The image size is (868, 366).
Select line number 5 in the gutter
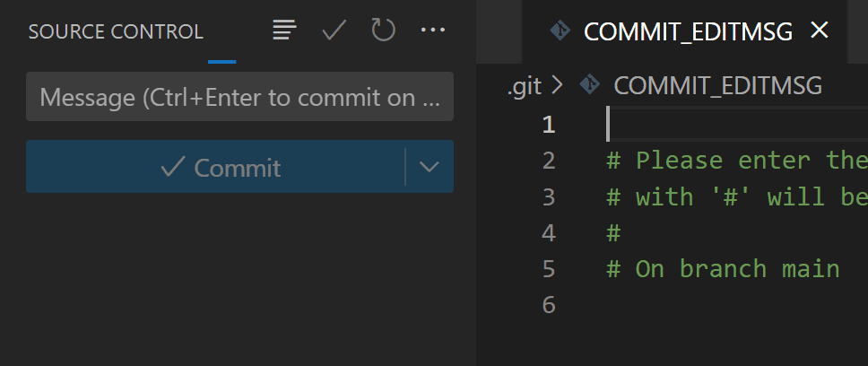pos(548,269)
